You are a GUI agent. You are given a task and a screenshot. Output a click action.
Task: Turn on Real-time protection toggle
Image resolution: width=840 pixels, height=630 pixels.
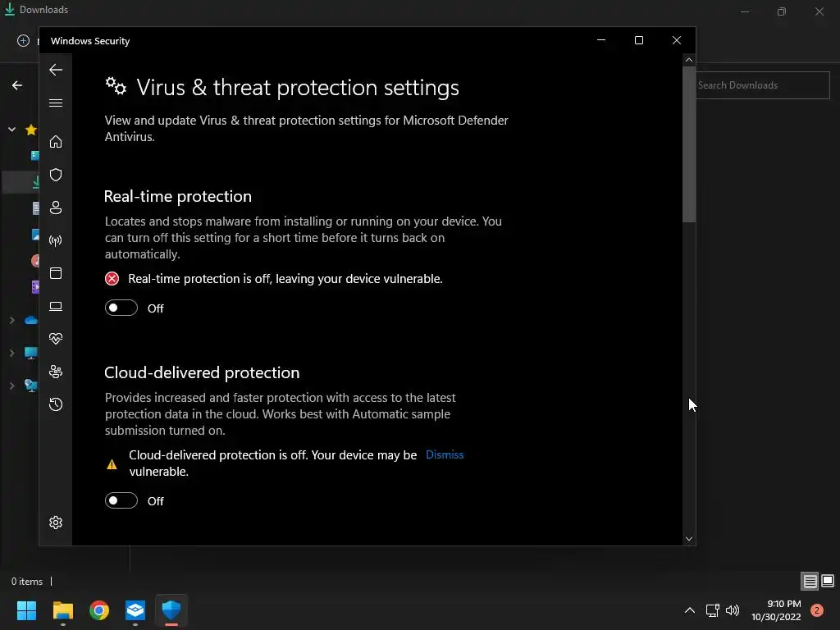121,308
